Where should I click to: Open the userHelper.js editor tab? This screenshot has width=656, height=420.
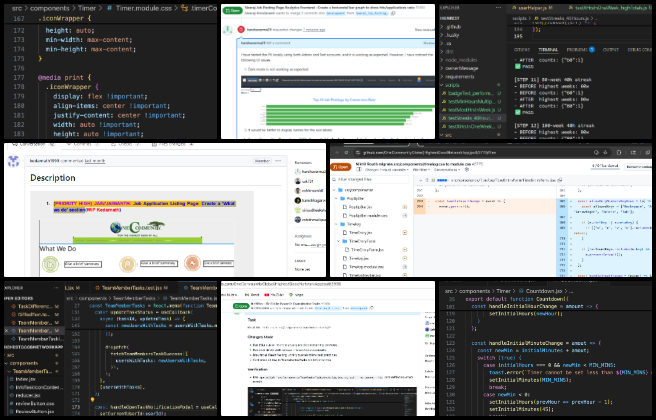pyautogui.click(x=535, y=8)
